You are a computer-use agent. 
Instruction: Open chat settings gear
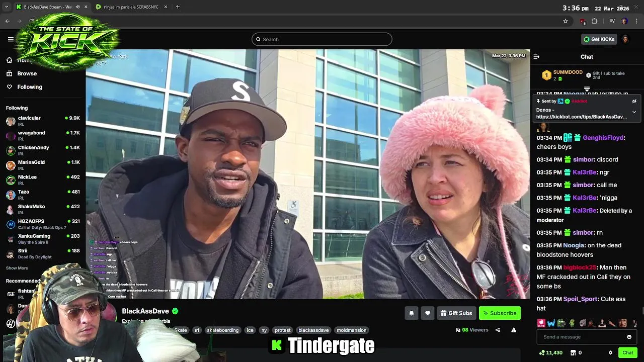click(x=610, y=353)
